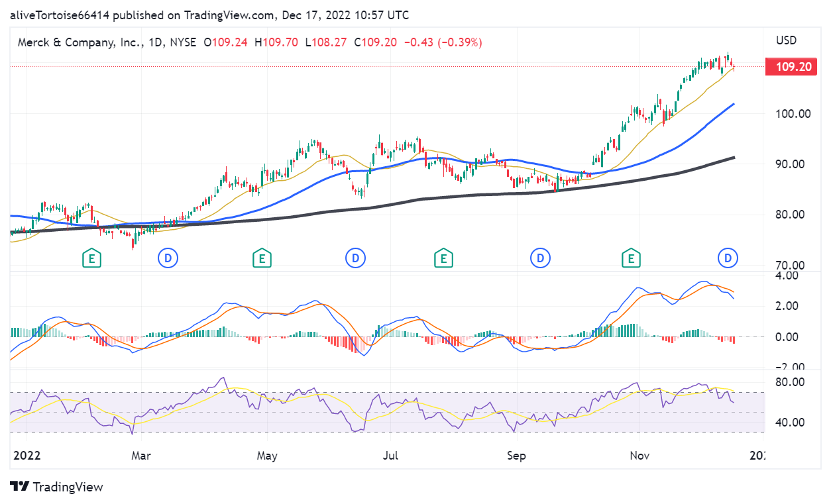Screen dimensions: 831x504
Task: Select the mid-September dividend D marker
Action: pos(541,258)
